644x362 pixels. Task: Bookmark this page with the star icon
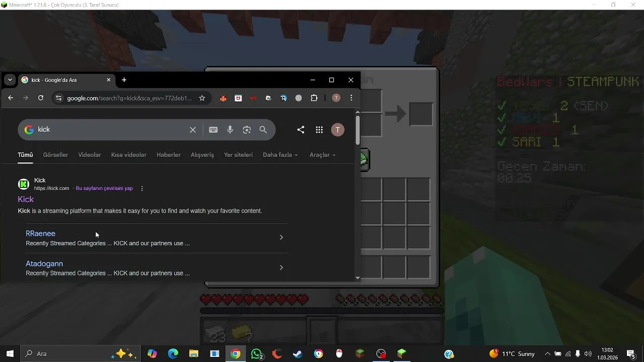tap(202, 98)
